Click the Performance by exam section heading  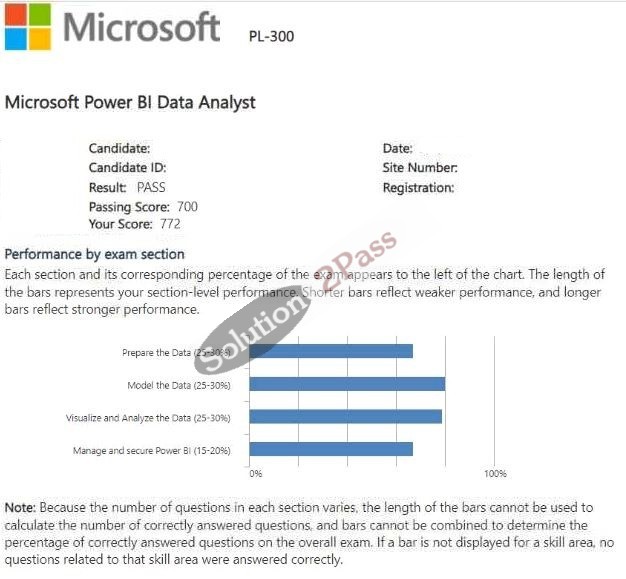point(95,254)
